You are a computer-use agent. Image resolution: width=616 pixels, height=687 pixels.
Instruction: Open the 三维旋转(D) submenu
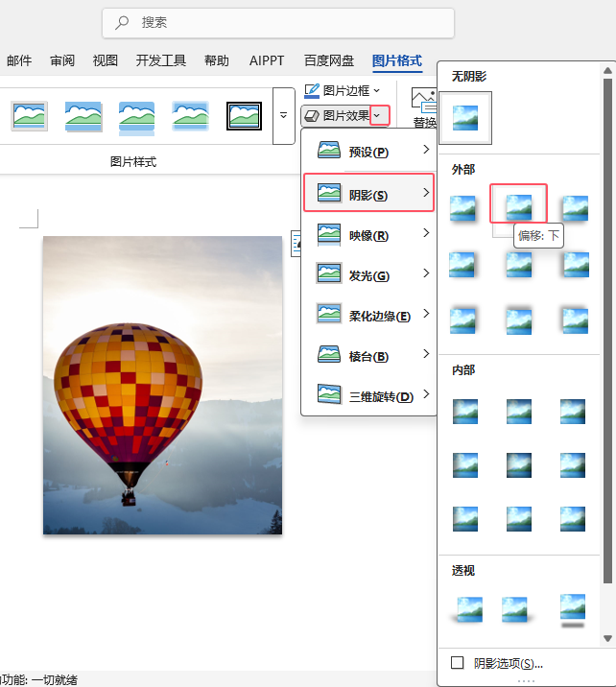[x=368, y=396]
